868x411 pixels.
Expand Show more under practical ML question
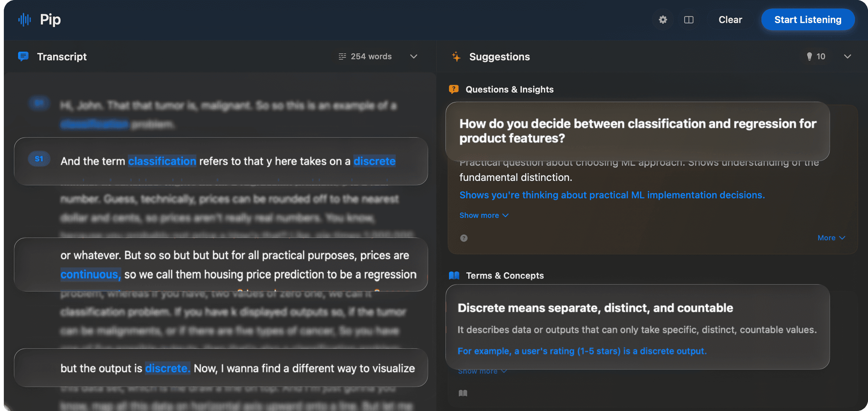[484, 215]
